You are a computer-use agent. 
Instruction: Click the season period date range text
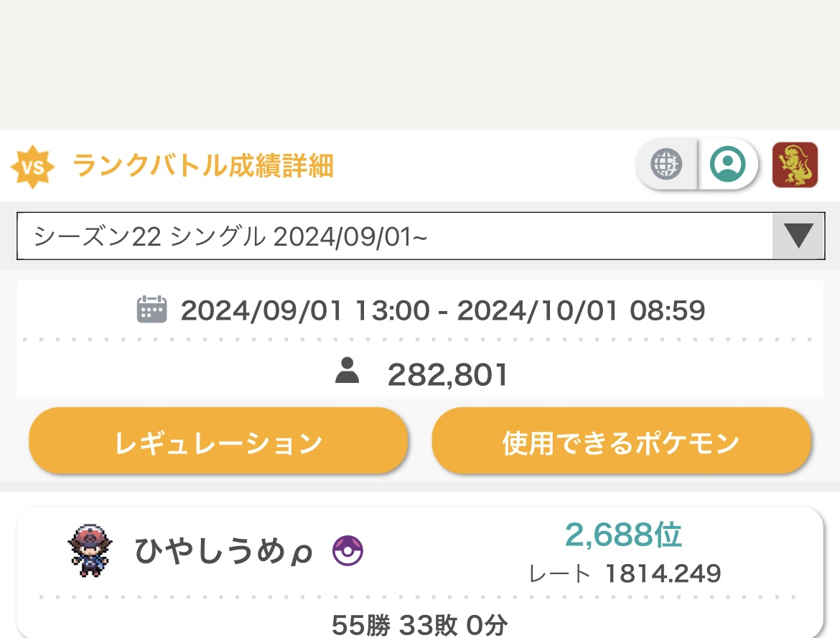[442, 310]
